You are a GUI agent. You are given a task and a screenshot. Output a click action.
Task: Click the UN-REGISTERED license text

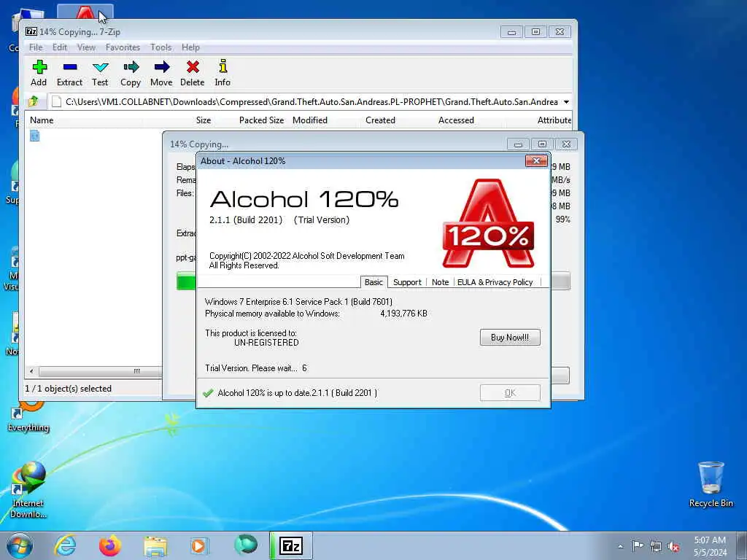click(266, 343)
